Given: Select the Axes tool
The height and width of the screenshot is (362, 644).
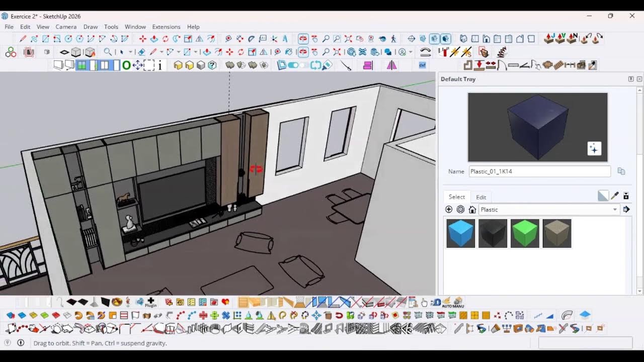Looking at the screenshot, I should pyautogui.click(x=274, y=39).
